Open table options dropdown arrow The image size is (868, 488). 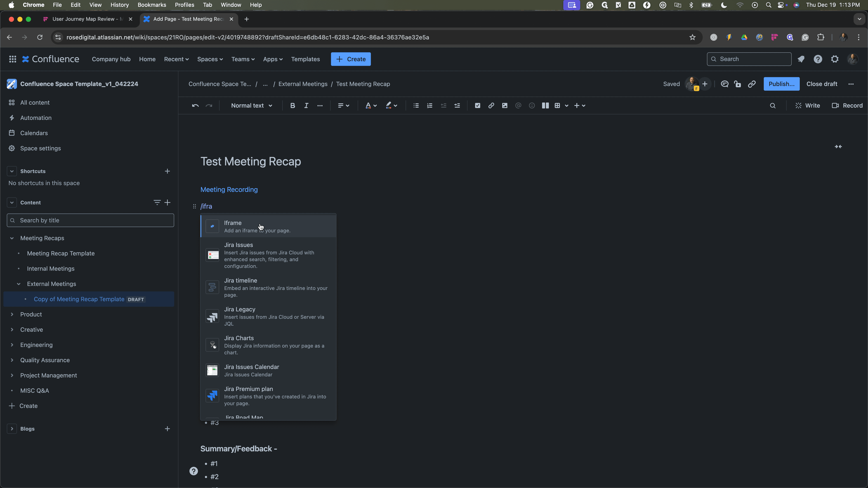(567, 106)
